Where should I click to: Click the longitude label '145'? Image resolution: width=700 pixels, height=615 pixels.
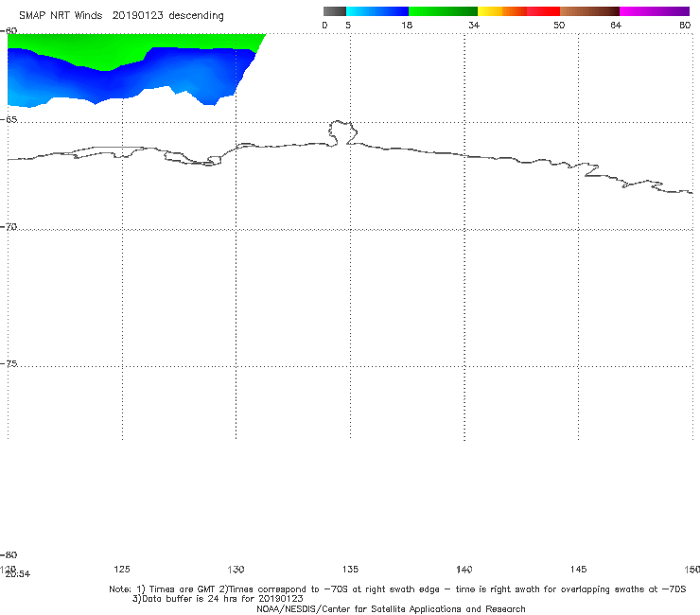tap(579, 570)
